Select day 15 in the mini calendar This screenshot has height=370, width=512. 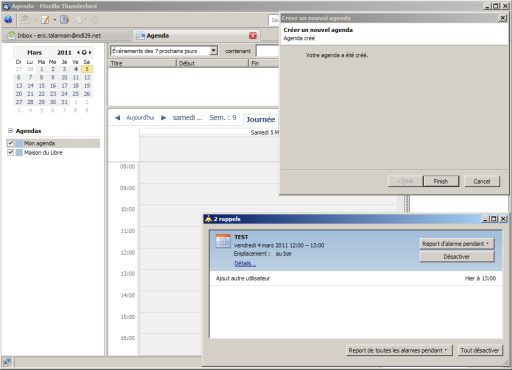[x=42, y=86]
